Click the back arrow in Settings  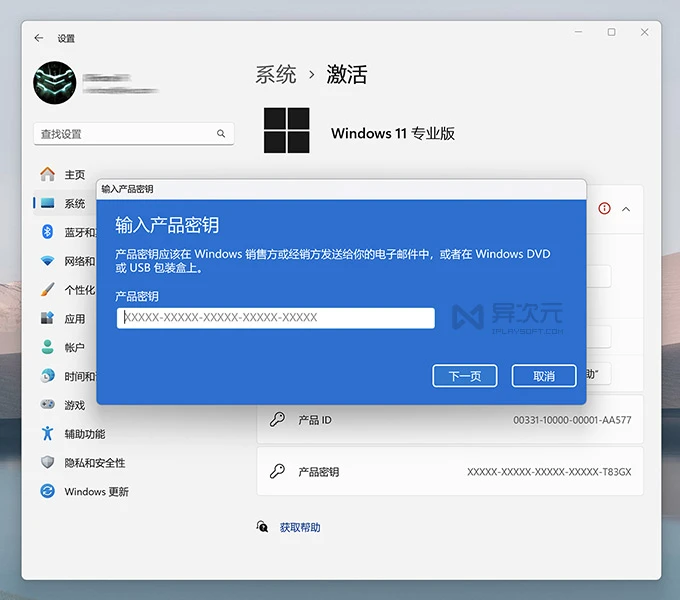[39, 38]
